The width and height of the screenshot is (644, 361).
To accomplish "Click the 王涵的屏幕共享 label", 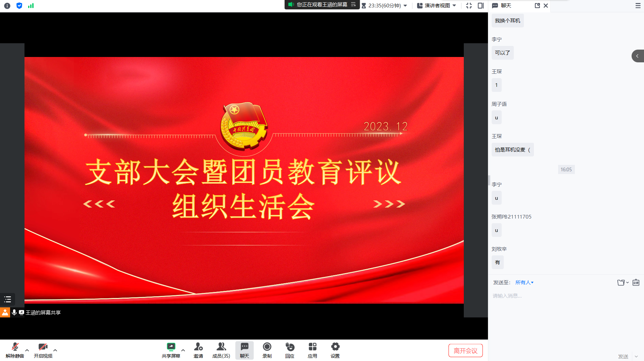I will point(43,312).
